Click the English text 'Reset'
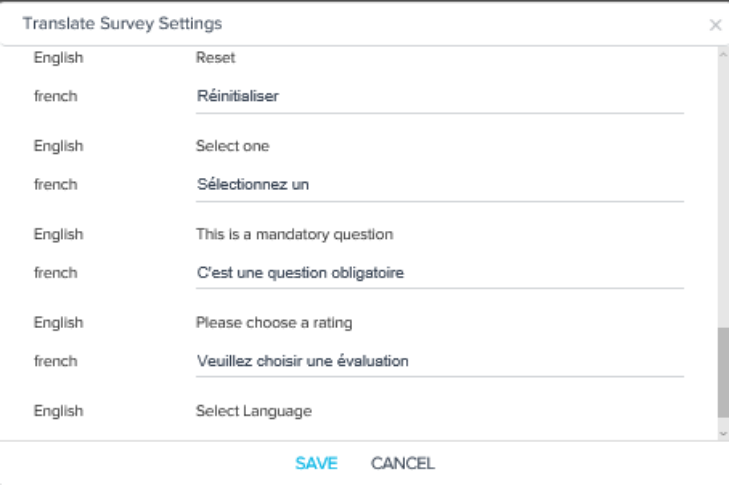This screenshot has width=729, height=485. pyautogui.click(x=216, y=58)
